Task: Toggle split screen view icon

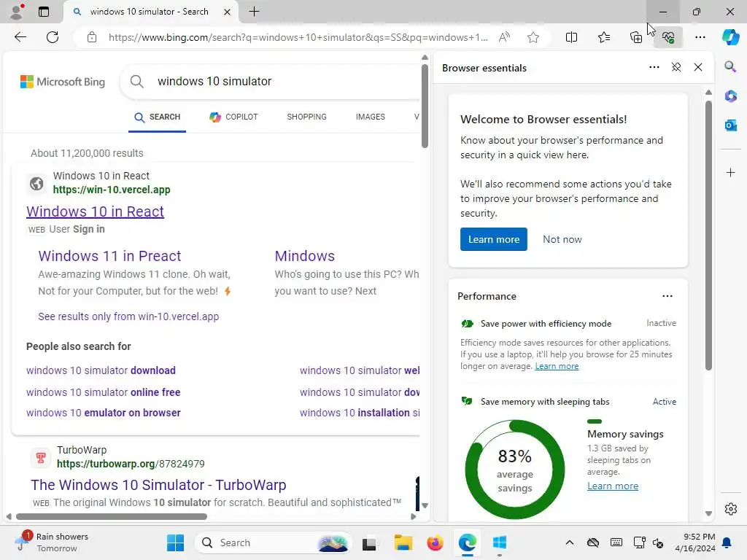Action: (x=571, y=37)
